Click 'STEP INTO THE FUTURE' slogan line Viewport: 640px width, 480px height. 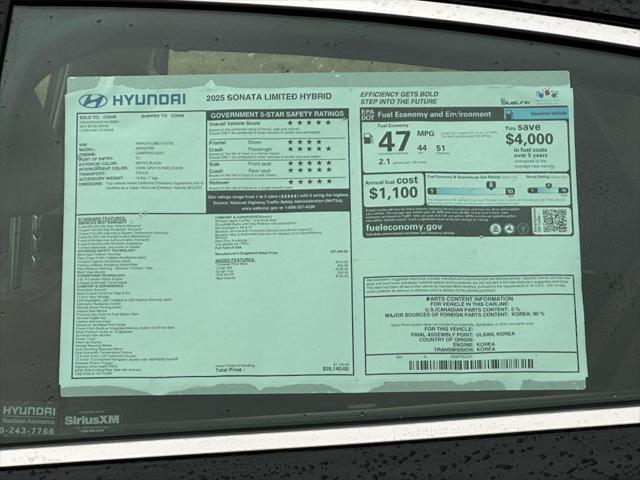pyautogui.click(x=399, y=101)
